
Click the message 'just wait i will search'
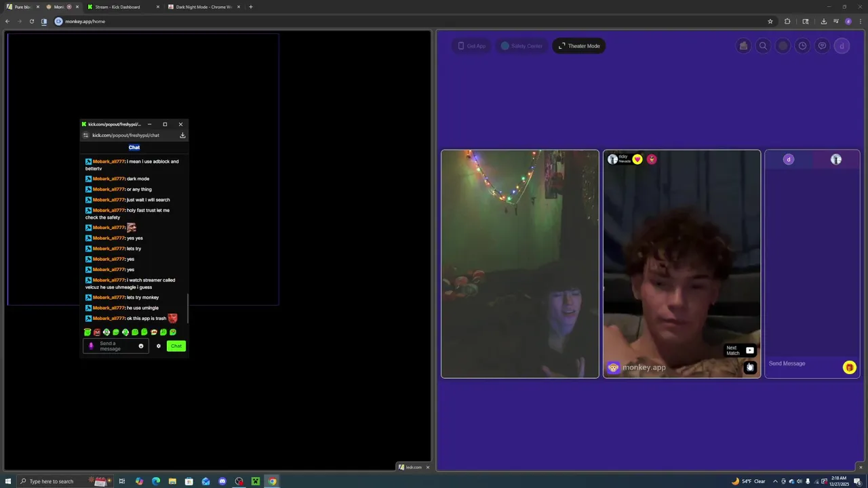pos(127,200)
